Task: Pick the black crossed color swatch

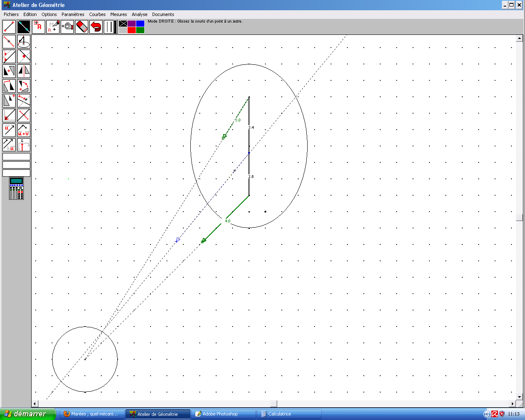Action: click(123, 23)
